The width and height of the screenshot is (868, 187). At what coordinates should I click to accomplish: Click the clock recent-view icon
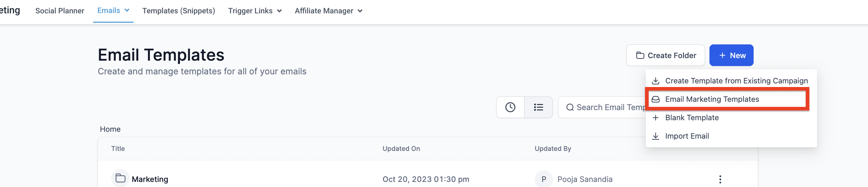point(510,107)
